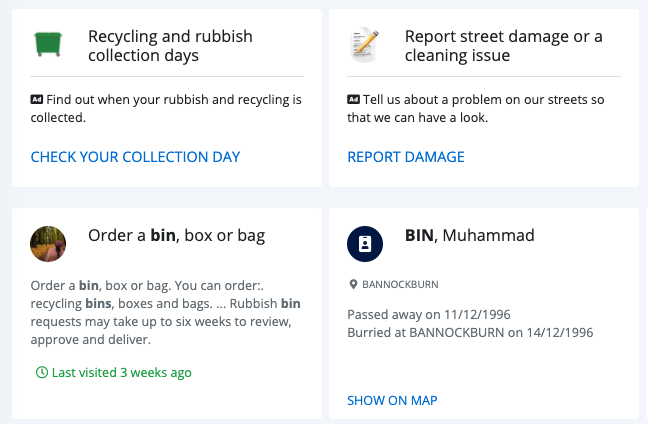Viewport: 648px width, 424px height.
Task: Click the green recycling bin icon
Action: tap(48, 44)
